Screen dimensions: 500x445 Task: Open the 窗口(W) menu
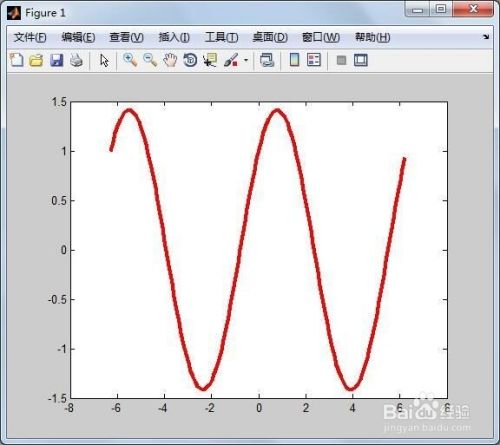[321, 37]
